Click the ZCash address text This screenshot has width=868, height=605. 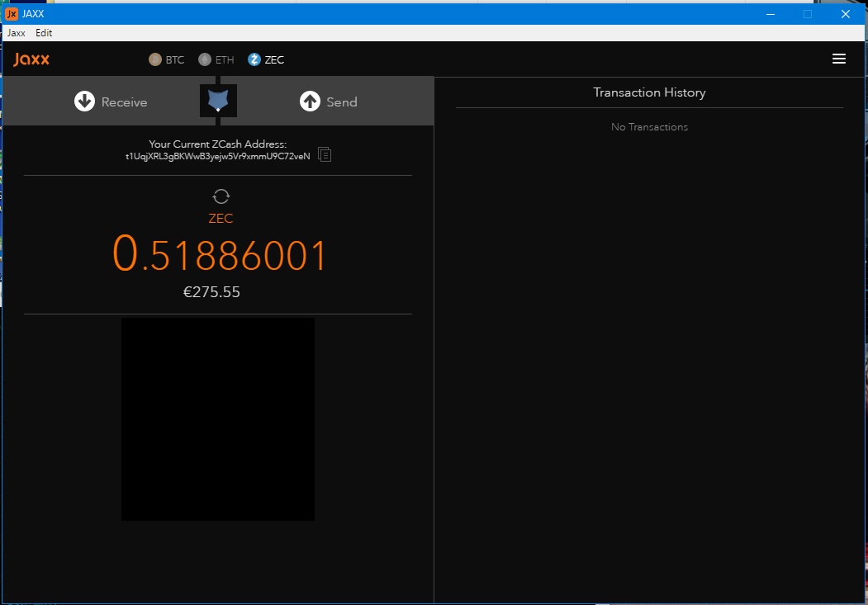tap(217, 157)
